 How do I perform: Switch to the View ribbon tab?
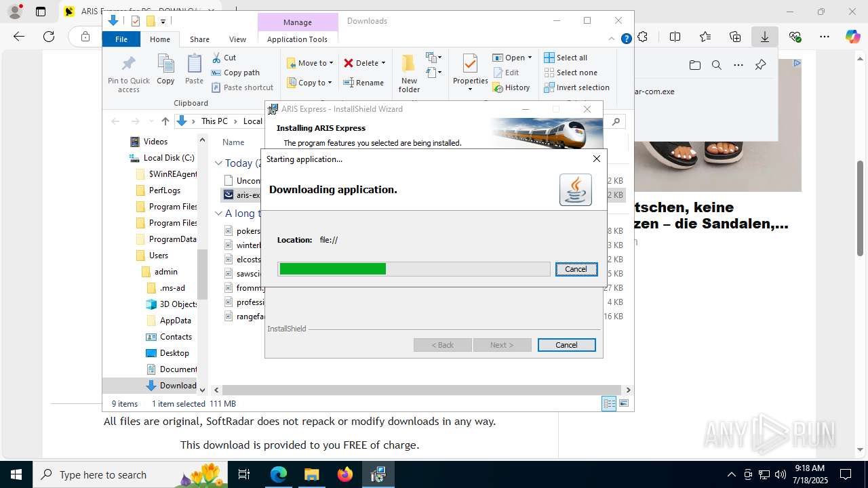tap(237, 39)
